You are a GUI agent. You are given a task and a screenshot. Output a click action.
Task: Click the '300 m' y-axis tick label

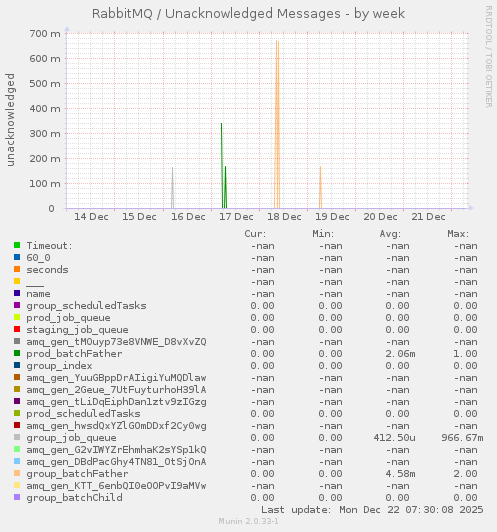[45, 134]
